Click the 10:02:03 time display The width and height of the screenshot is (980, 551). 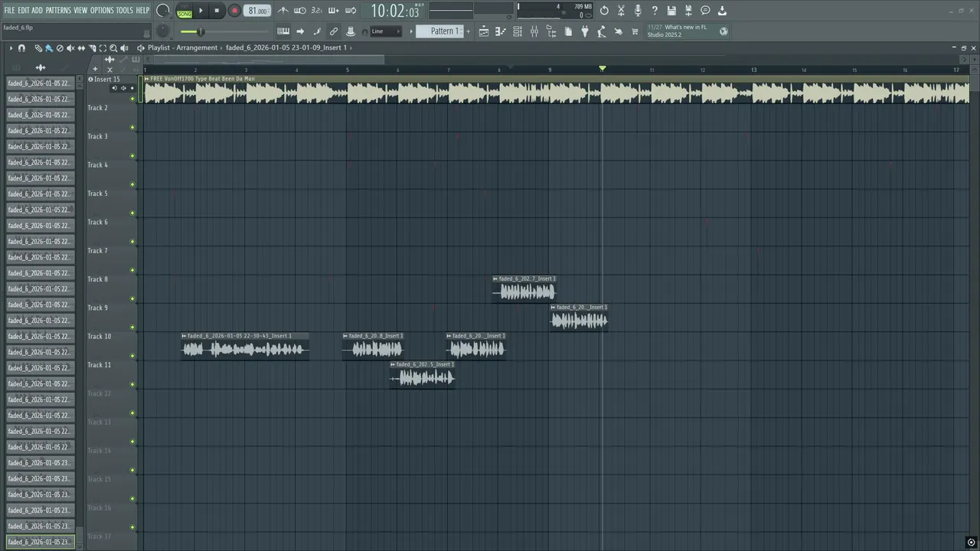tap(395, 11)
